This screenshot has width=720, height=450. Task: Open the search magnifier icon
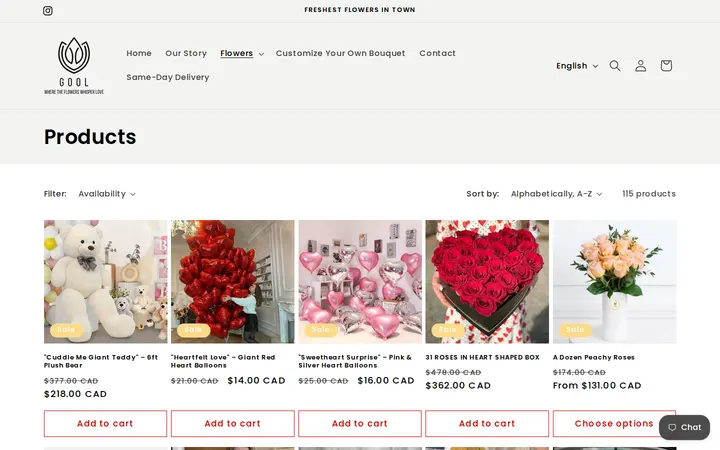[615, 66]
